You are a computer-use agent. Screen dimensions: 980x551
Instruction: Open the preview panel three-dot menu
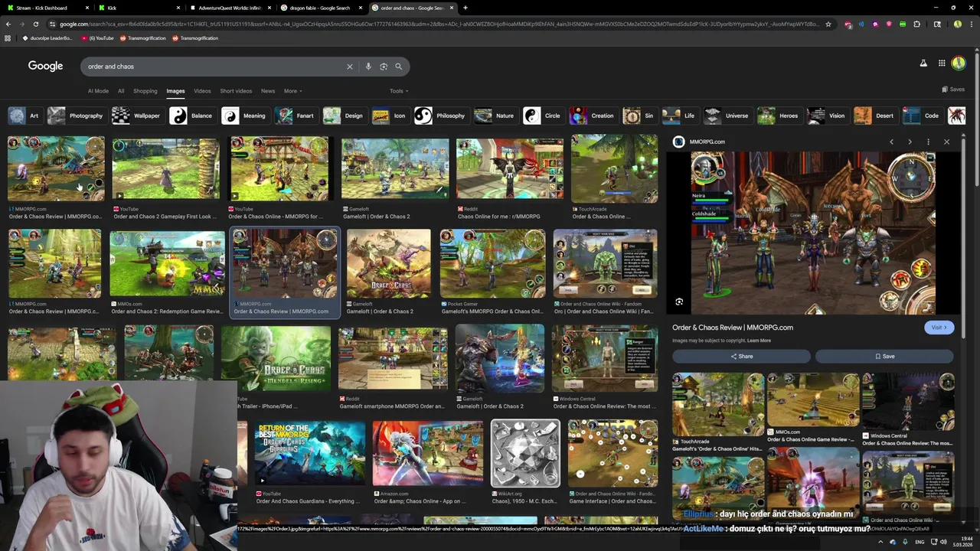point(928,142)
